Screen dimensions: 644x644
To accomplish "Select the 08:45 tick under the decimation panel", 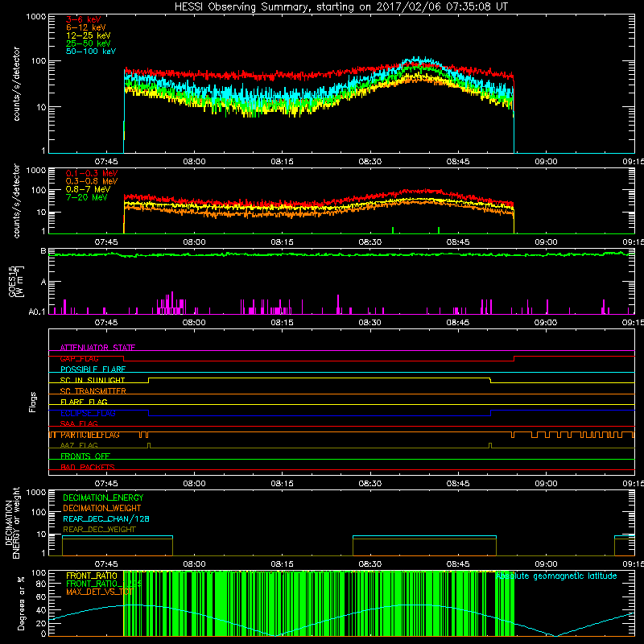I will [458, 564].
